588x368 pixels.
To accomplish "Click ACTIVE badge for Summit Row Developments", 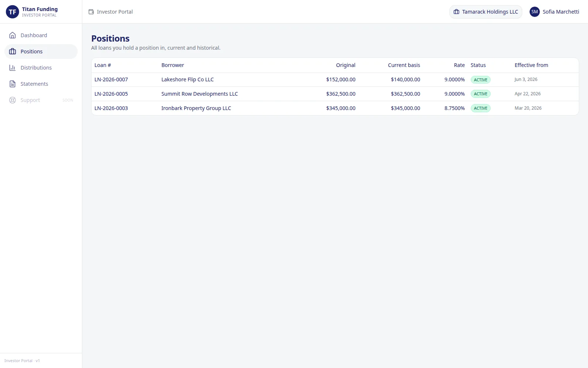I will coord(481,94).
